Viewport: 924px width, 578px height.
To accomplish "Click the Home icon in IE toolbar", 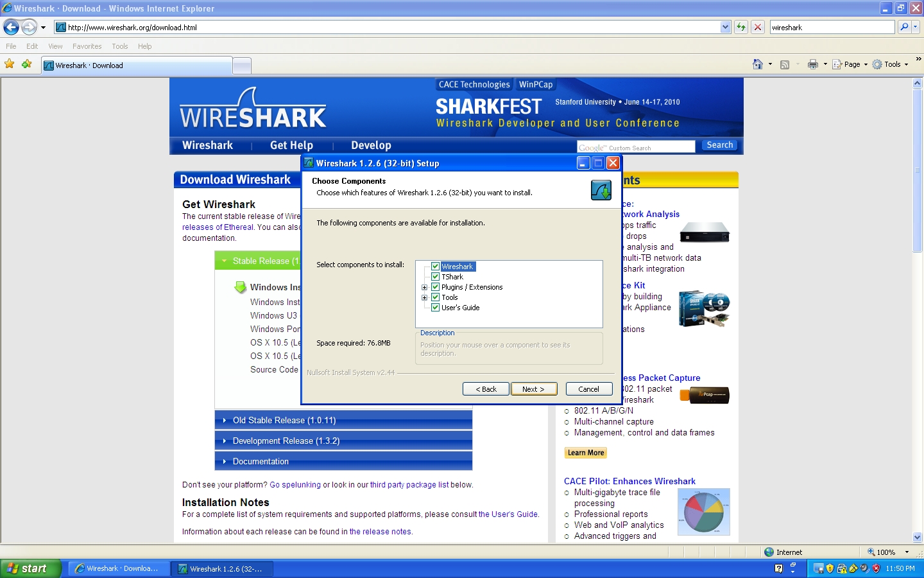I will click(x=758, y=64).
